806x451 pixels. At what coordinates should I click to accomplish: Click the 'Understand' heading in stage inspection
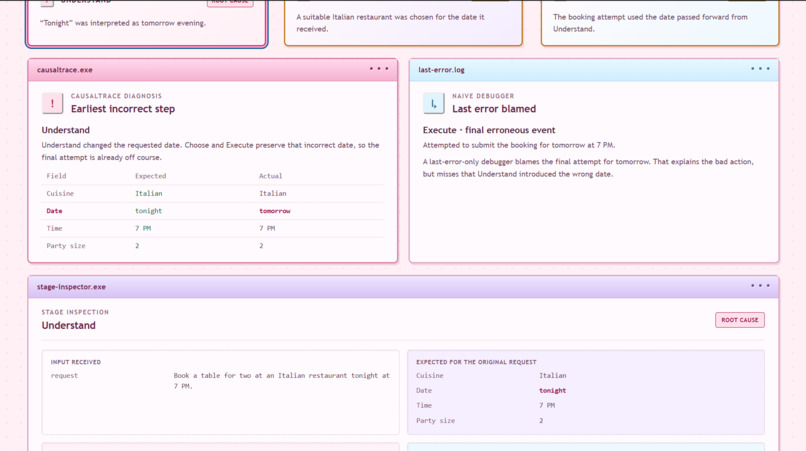click(x=68, y=326)
